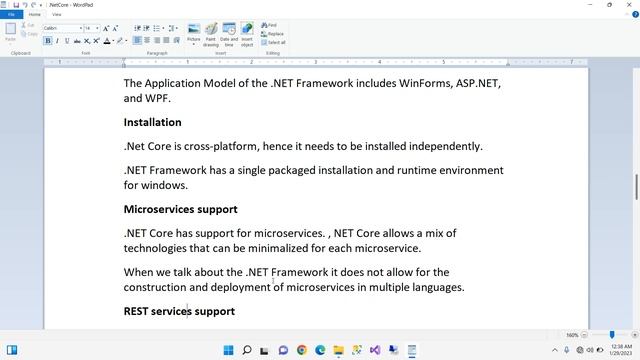The width and height of the screenshot is (640, 360).
Task: Click the Installation heading text
Action: [x=153, y=122]
